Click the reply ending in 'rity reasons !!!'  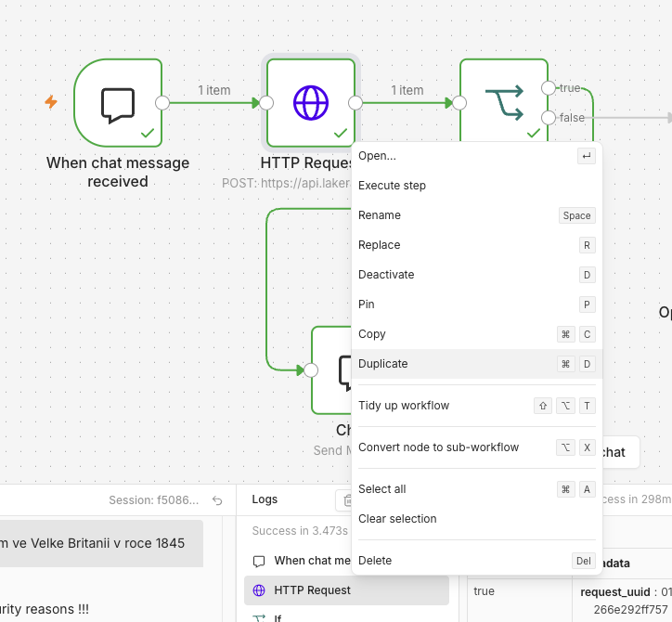(45, 609)
